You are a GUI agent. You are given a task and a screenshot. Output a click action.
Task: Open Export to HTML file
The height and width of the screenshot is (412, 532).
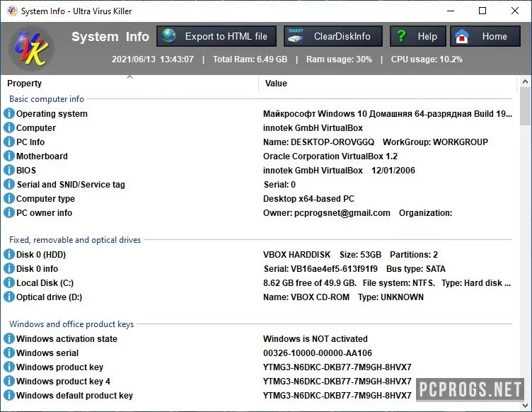216,36
